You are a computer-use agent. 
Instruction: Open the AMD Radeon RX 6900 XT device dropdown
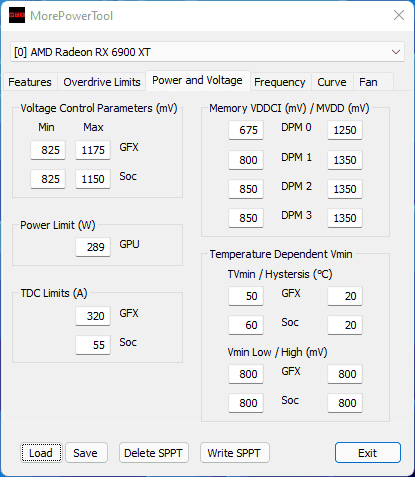point(207,52)
